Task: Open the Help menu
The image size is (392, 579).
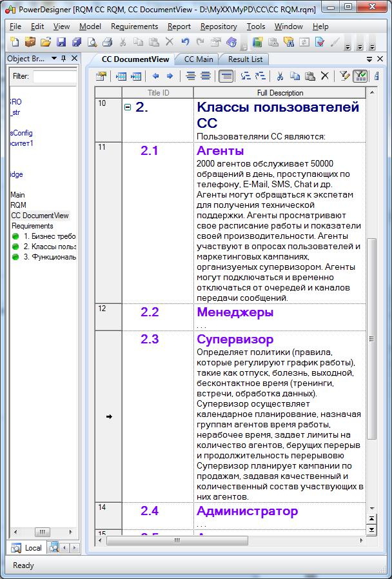Action: pyautogui.click(x=320, y=26)
